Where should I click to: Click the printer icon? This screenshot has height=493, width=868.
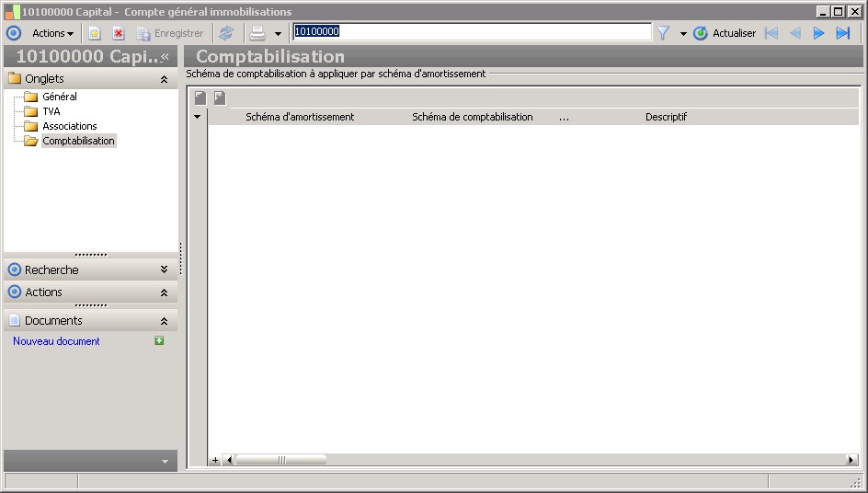pos(257,33)
